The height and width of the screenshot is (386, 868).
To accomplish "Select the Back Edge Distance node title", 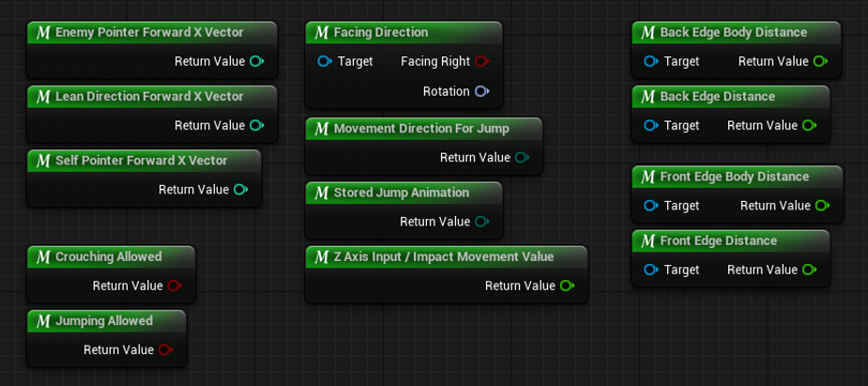I will 718,97.
